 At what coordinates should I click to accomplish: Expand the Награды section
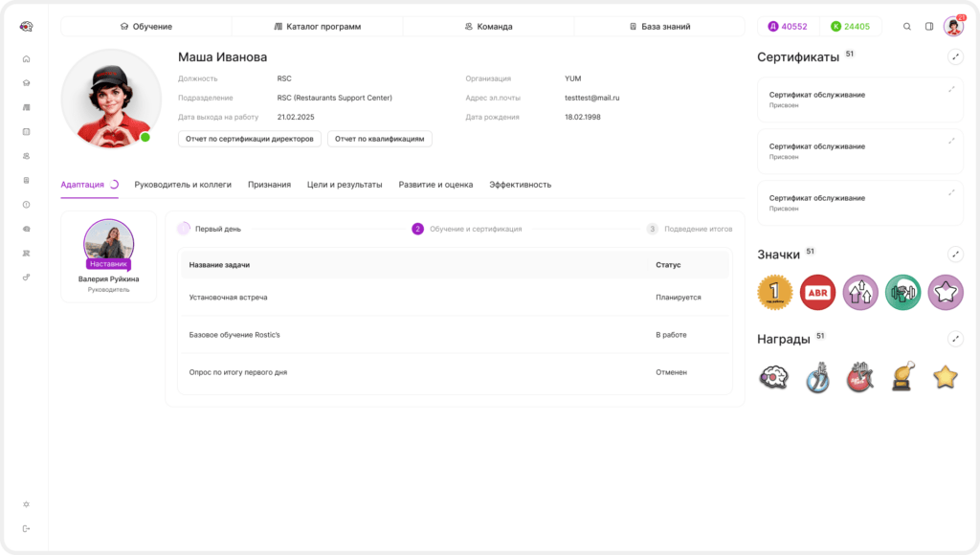pos(955,339)
